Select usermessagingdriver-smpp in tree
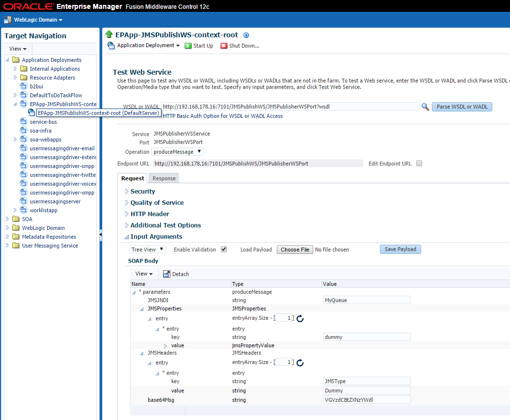Screen dimensions: 510x420 point(62,166)
